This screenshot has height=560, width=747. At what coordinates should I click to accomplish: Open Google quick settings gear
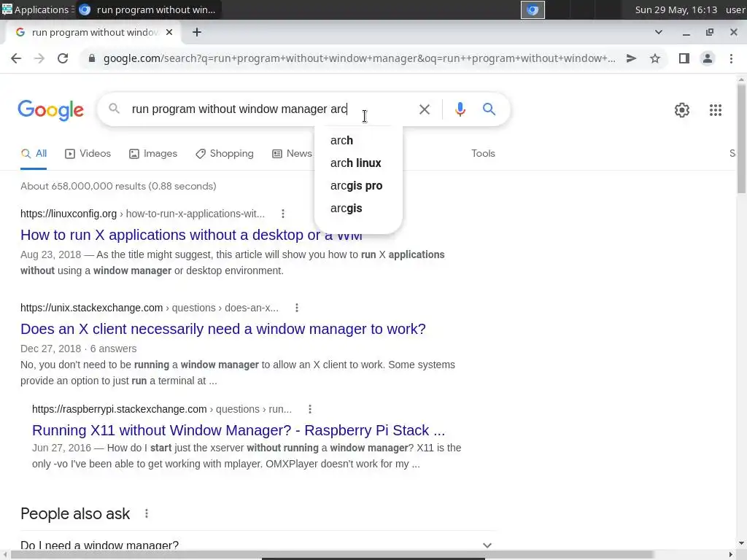tap(682, 110)
